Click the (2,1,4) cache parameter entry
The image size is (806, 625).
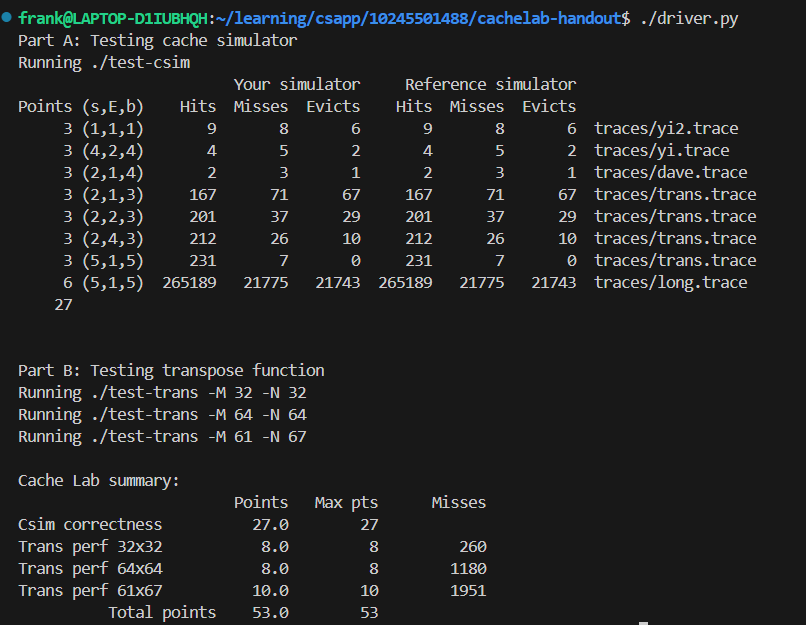pyautogui.click(x=113, y=173)
